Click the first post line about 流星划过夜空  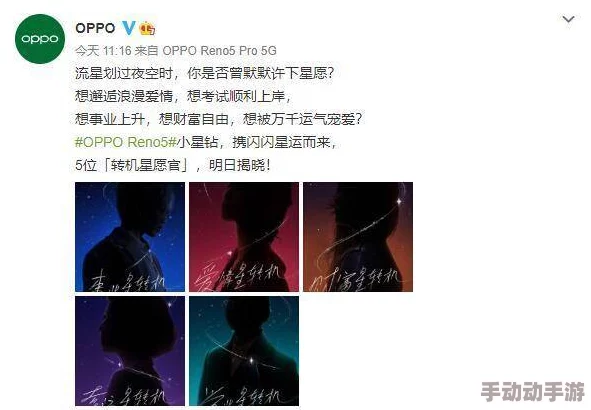point(205,73)
